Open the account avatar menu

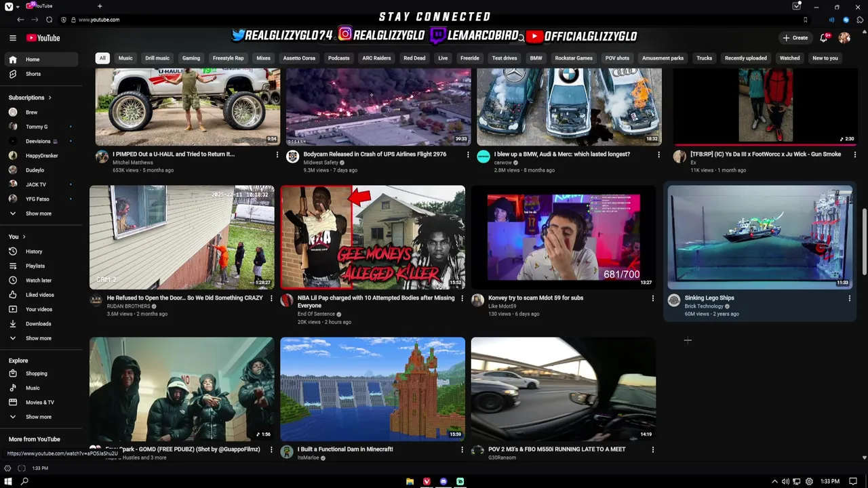coord(844,38)
